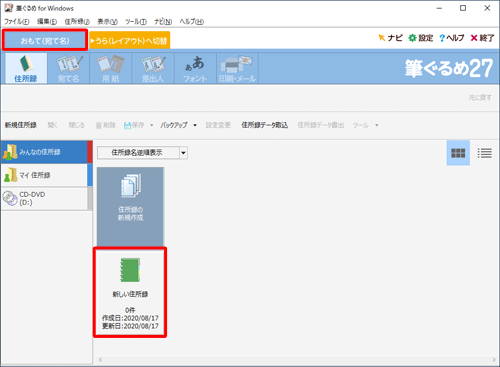
Task: Select the 新しい住所録 address book tile
Action: point(130,292)
